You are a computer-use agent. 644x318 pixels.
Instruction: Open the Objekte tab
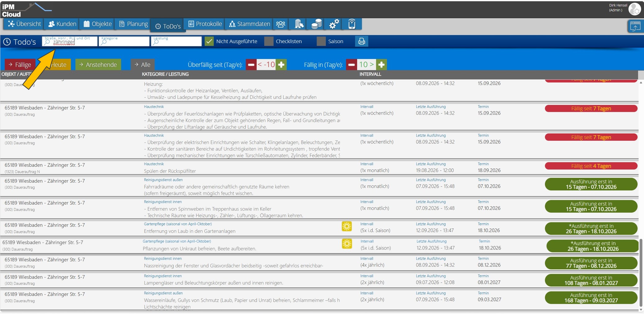click(97, 24)
